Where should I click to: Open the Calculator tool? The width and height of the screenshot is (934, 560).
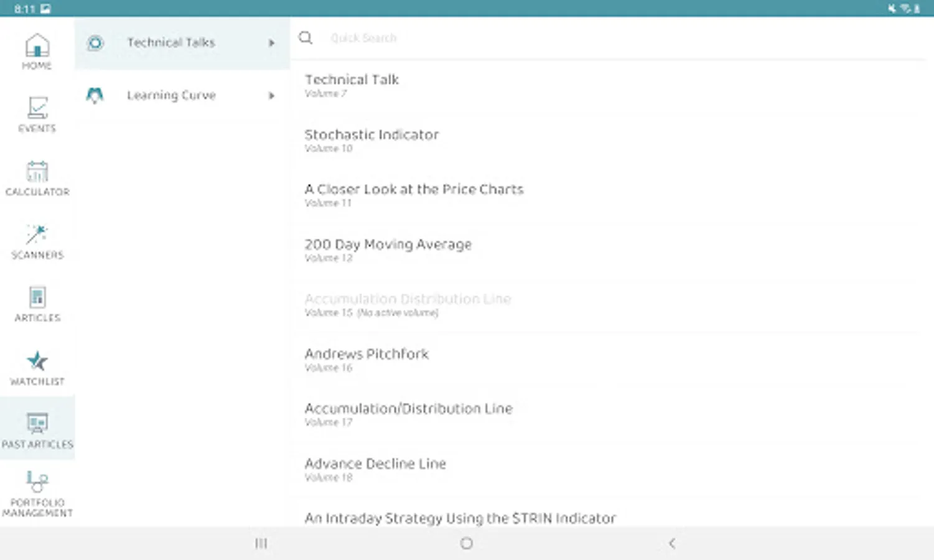coord(37,172)
